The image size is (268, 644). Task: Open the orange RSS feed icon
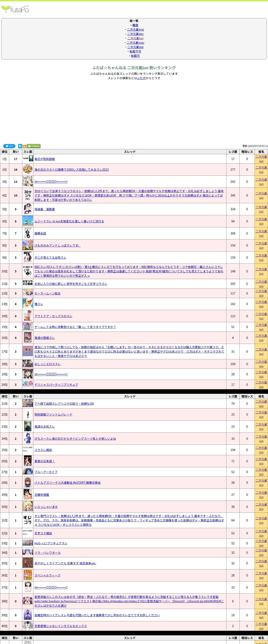[x=25, y=146]
